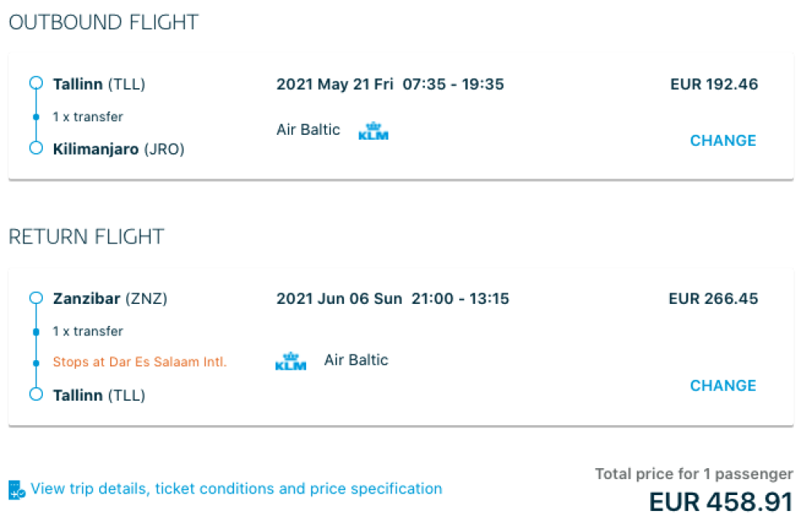This screenshot has height=522, width=812.
Task: Click the total price EUR 458.91
Action: (x=721, y=502)
